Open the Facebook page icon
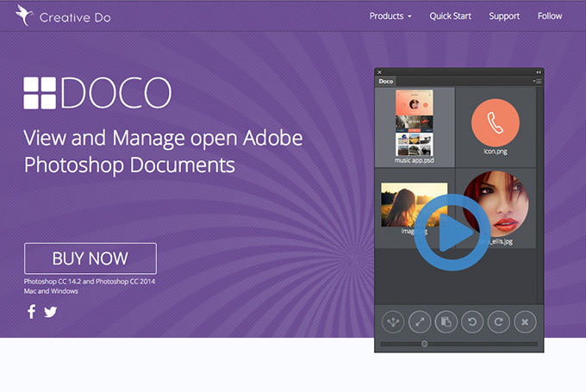The height and width of the screenshot is (392, 586). coord(31,311)
